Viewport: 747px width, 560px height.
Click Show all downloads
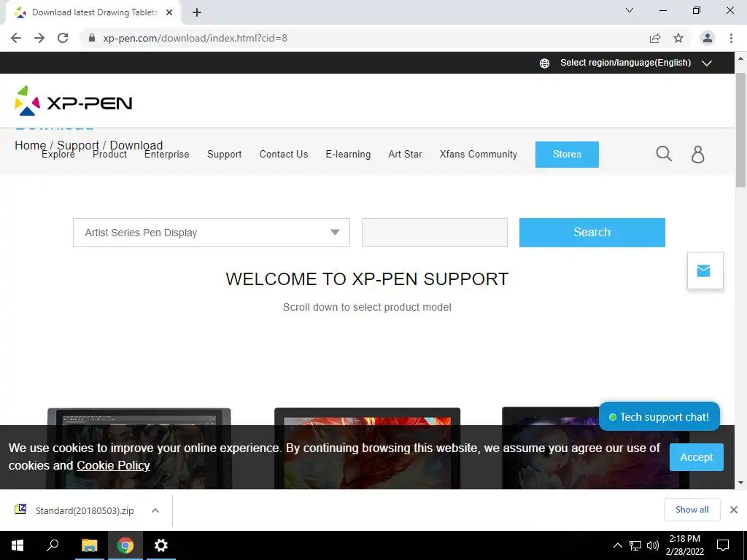[x=692, y=510]
